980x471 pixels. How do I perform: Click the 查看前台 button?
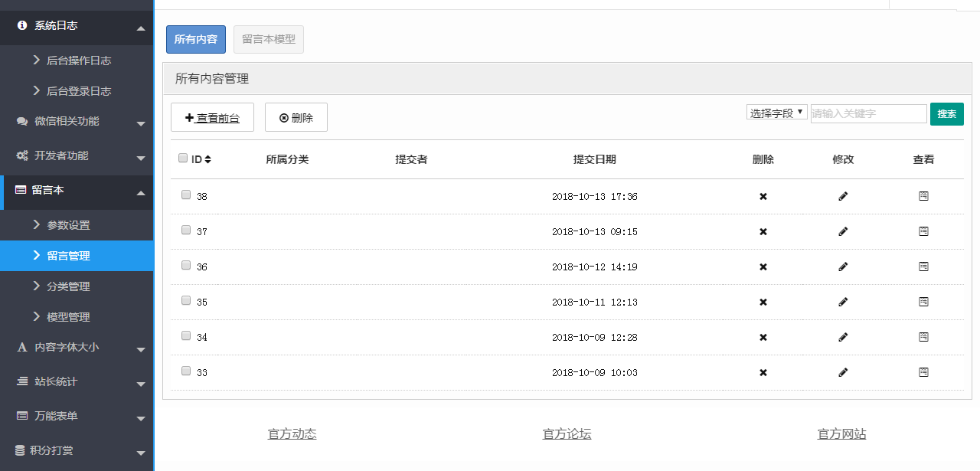(x=212, y=118)
